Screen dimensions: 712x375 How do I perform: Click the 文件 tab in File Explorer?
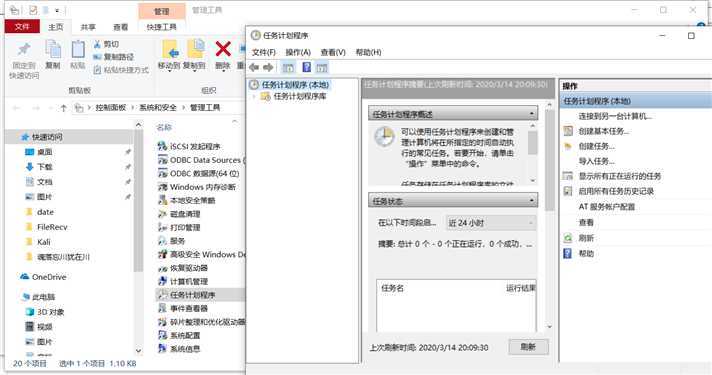[x=22, y=27]
